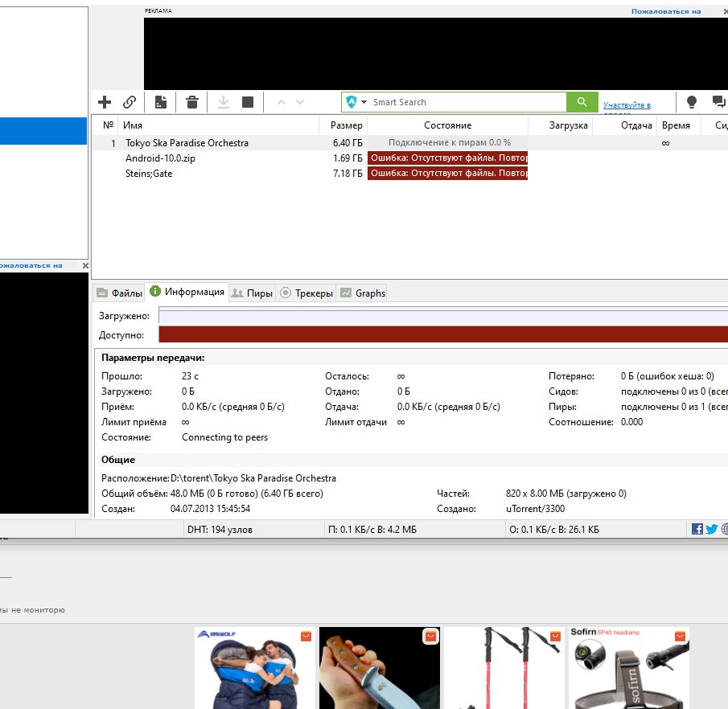Switch to the Информация tab
This screenshot has height=709, width=728.
click(187, 292)
